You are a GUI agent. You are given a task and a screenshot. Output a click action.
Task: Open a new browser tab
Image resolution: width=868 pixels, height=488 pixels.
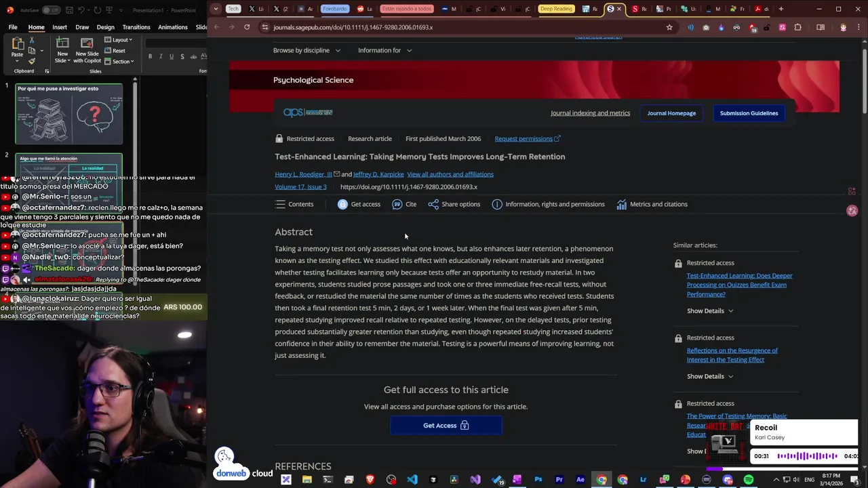click(781, 9)
